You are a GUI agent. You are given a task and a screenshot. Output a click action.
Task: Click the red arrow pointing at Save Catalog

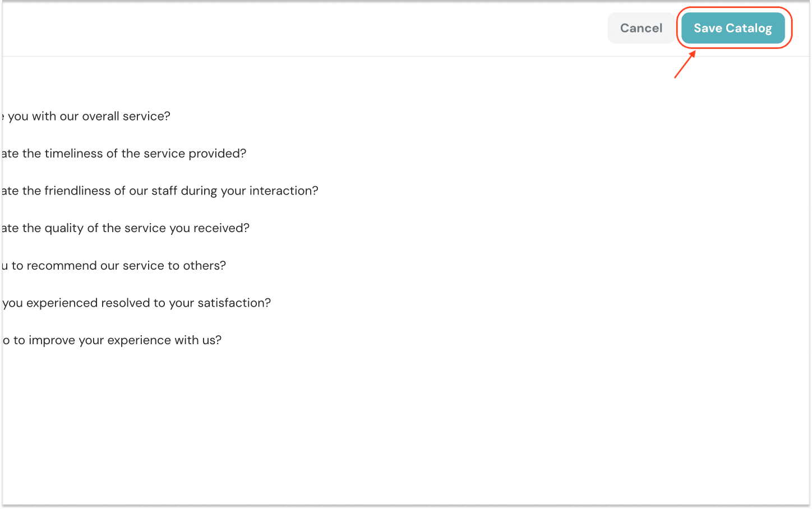[684, 65]
